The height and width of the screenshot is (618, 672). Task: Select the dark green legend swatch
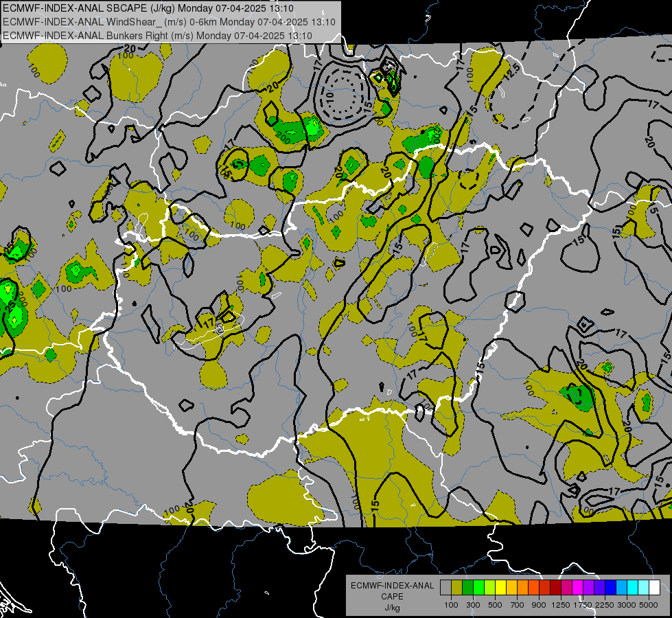[x=467, y=588]
